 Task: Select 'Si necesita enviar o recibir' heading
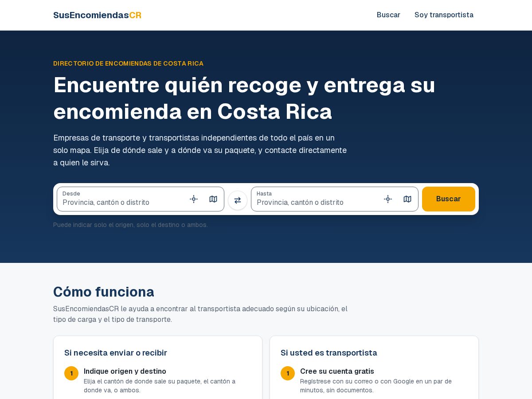click(116, 353)
